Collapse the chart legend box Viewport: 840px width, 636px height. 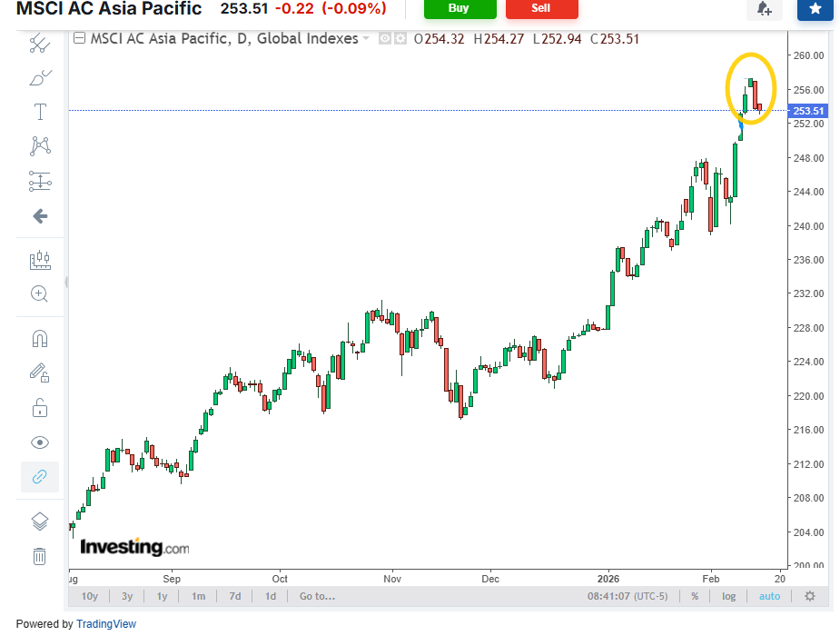(79, 38)
